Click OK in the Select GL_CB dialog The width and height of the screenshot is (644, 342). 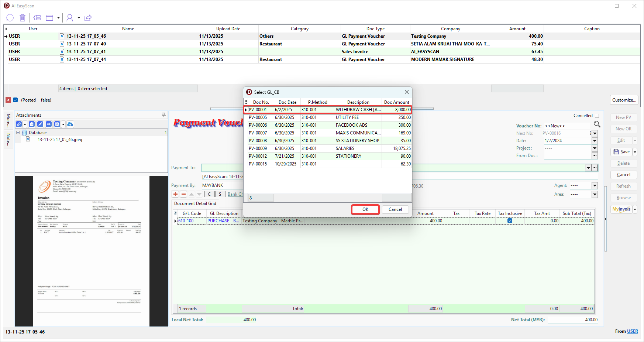click(x=365, y=209)
